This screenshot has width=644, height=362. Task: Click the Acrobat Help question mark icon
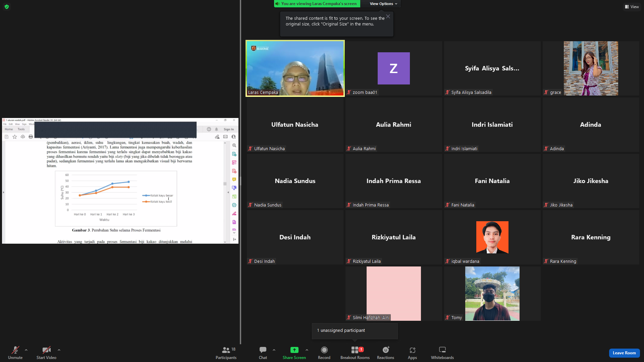tap(209, 129)
